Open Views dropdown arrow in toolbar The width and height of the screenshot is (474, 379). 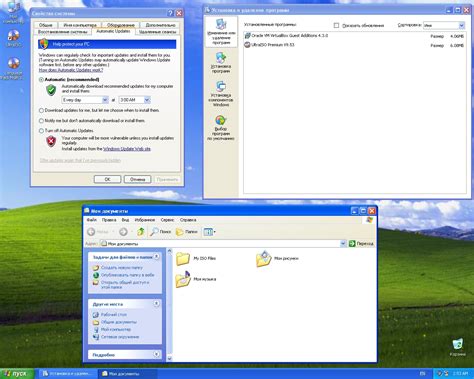(214, 232)
